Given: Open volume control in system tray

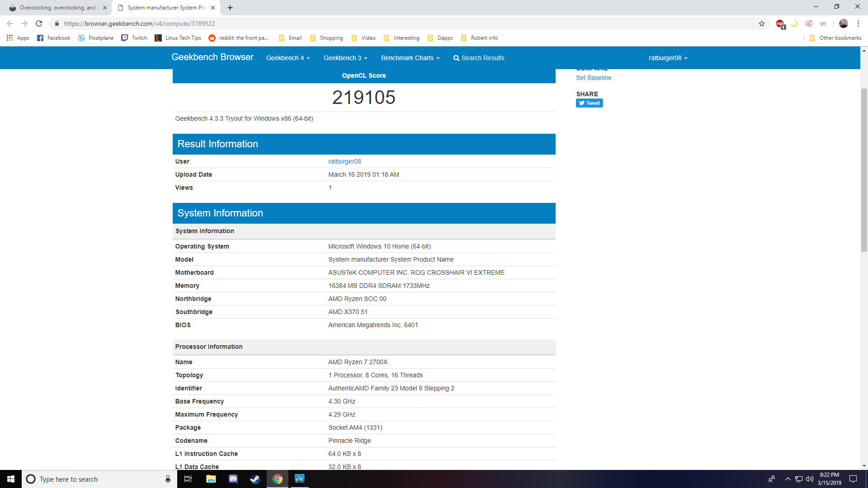Looking at the screenshot, I should tap(810, 479).
